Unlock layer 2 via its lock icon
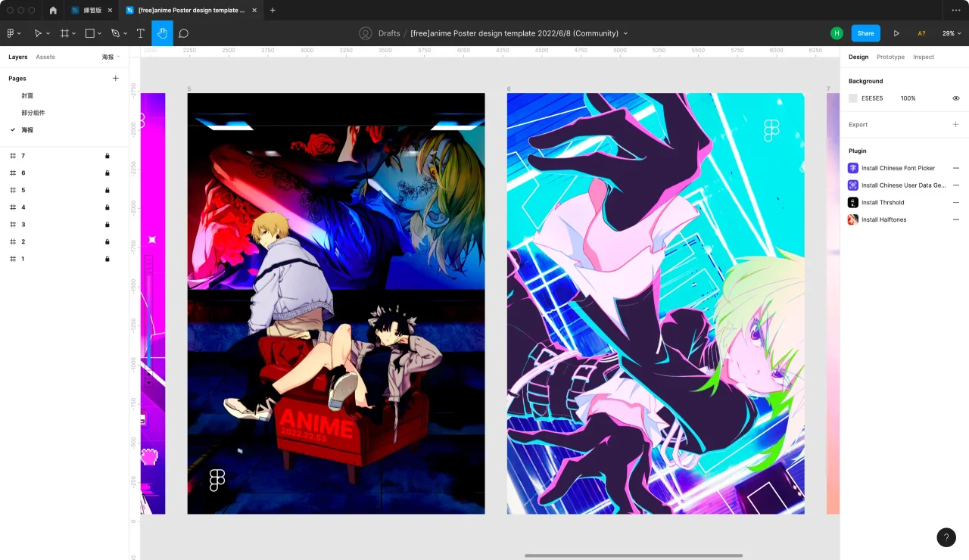 [x=107, y=241]
